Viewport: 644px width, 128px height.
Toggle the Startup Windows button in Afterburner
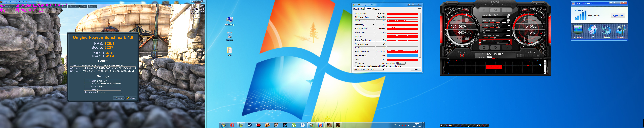pyautogui.click(x=462, y=55)
